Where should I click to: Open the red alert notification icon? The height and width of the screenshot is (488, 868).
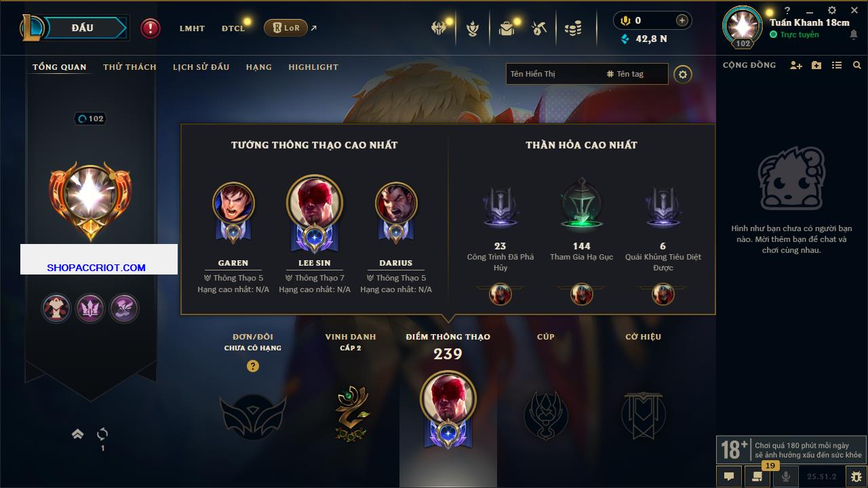click(x=151, y=28)
